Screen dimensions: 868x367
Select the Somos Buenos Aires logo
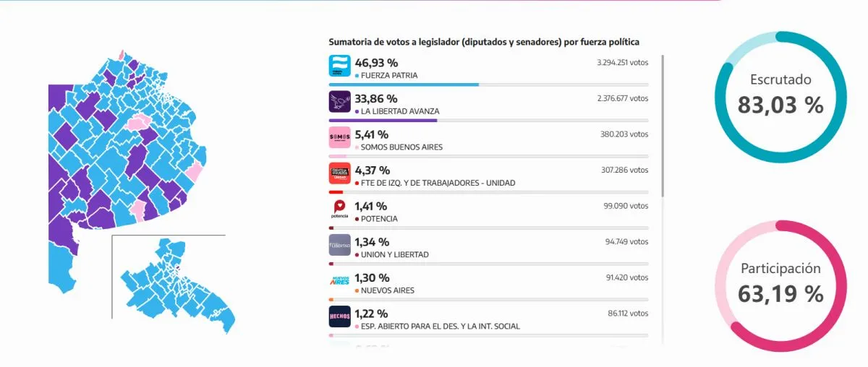340,138
